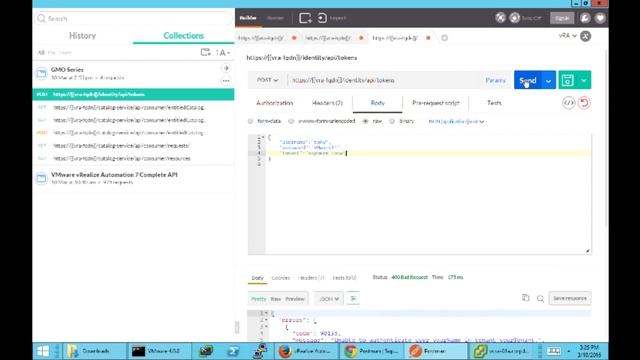
Task: Switch to the History tab
Action: [82, 36]
